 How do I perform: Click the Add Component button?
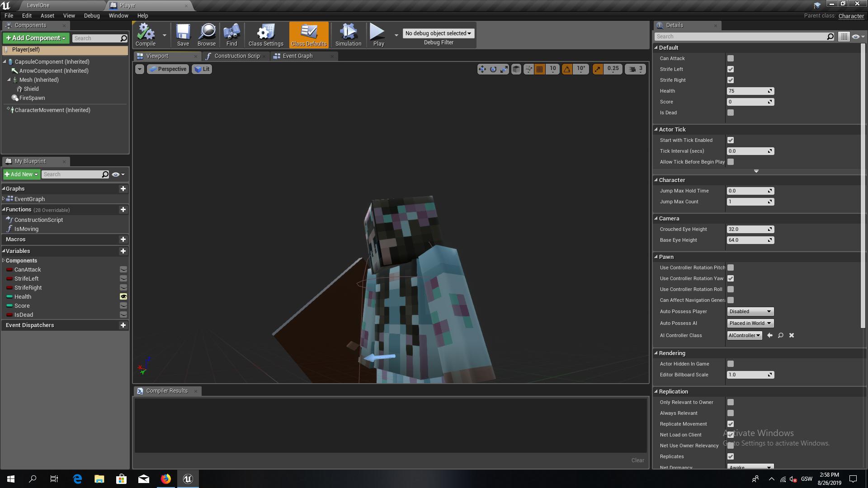coord(36,38)
